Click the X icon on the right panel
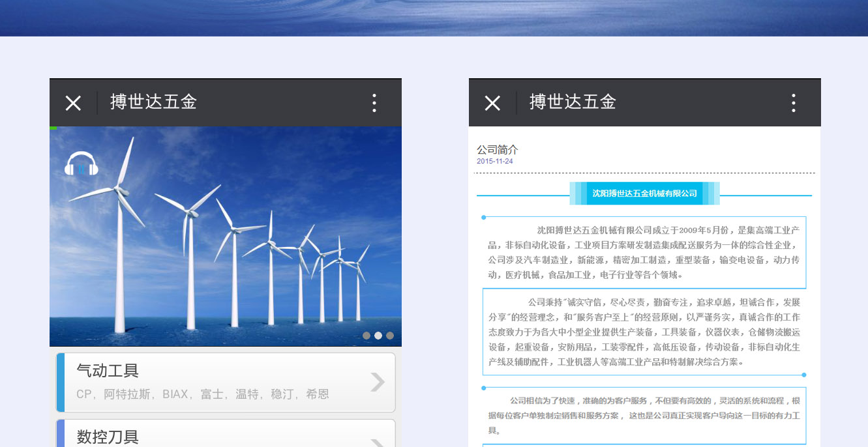Screen dimensions: 868x447 pos(492,103)
